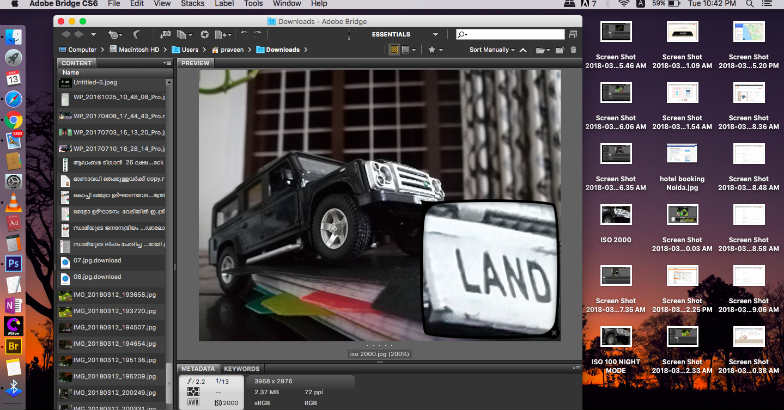This screenshot has height=410, width=784.
Task: Rotate image 90° clockwise
Action: (258, 34)
